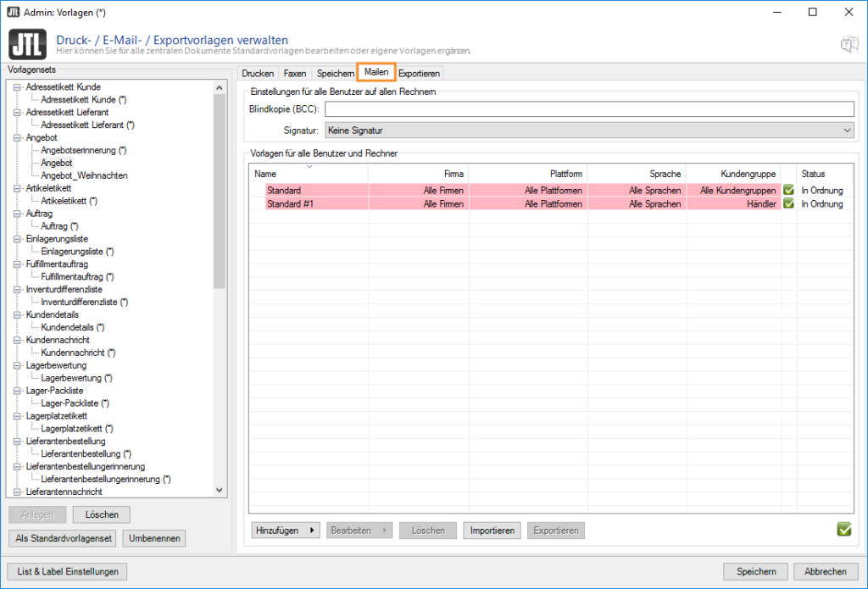Collapse the Angebot tree node

pos(16,137)
